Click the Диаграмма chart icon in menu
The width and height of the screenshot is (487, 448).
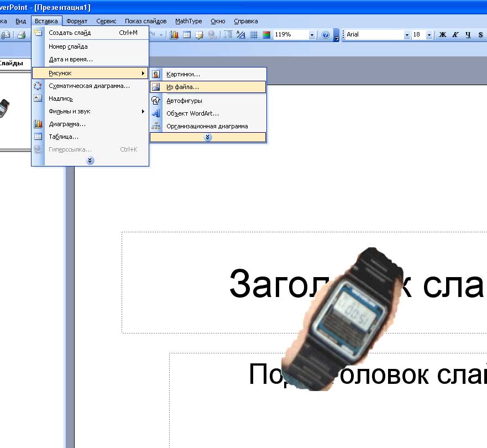coord(38,124)
